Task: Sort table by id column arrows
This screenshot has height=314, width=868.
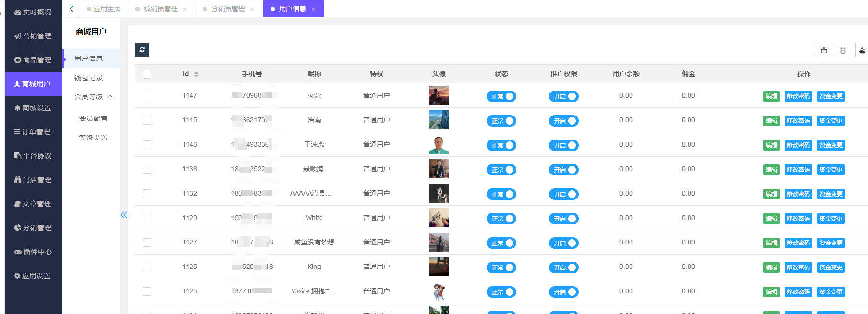Action: [196, 74]
